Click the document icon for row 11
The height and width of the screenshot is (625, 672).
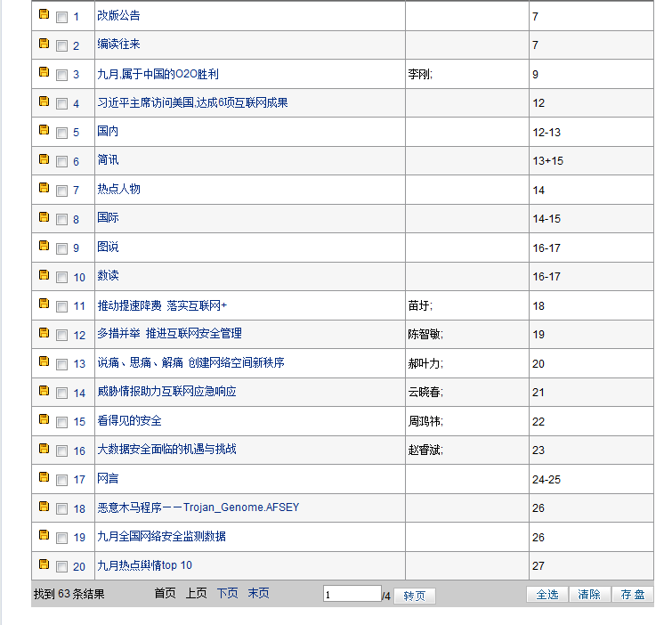point(44,304)
